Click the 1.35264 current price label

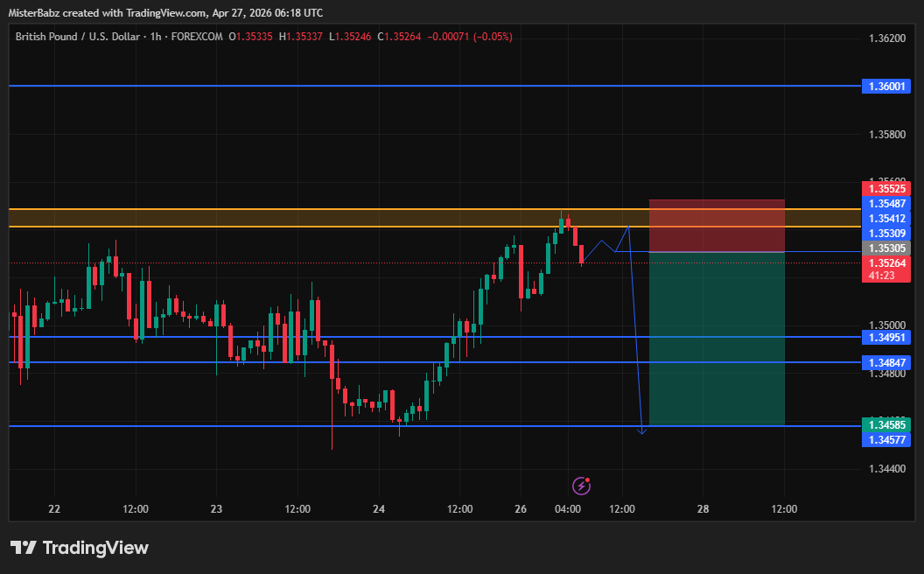tap(885, 262)
